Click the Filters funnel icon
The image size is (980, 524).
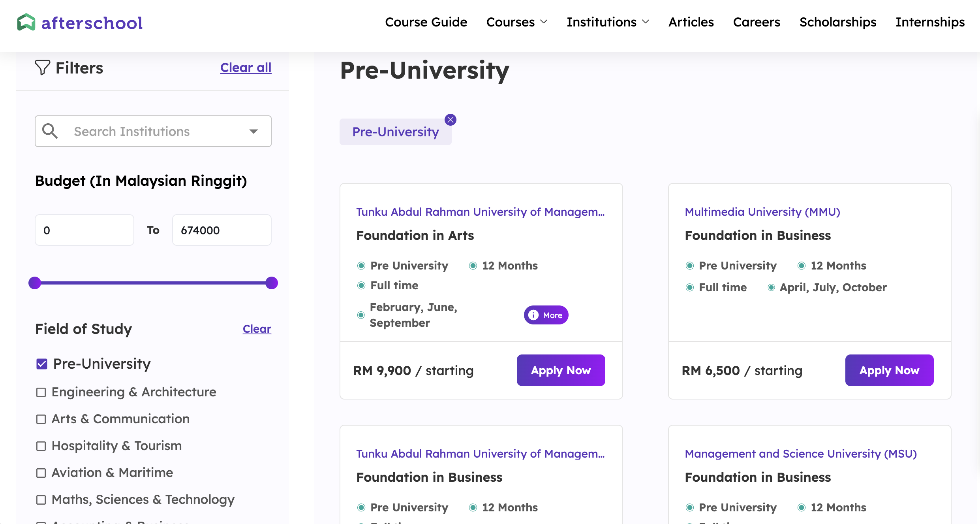(x=42, y=68)
